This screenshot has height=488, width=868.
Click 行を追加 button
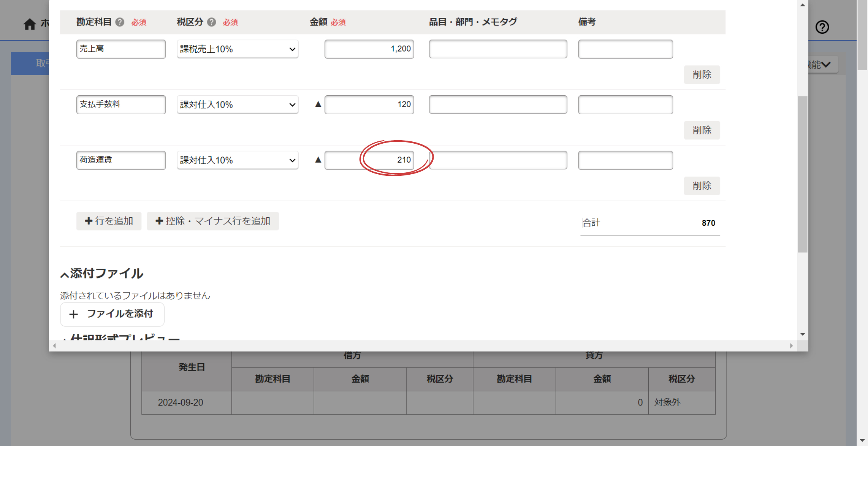click(x=109, y=221)
